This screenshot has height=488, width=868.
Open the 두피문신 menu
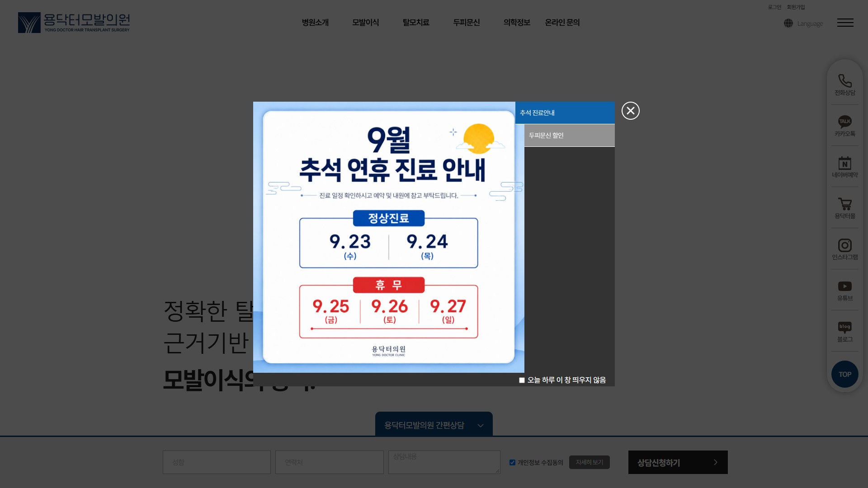(466, 23)
